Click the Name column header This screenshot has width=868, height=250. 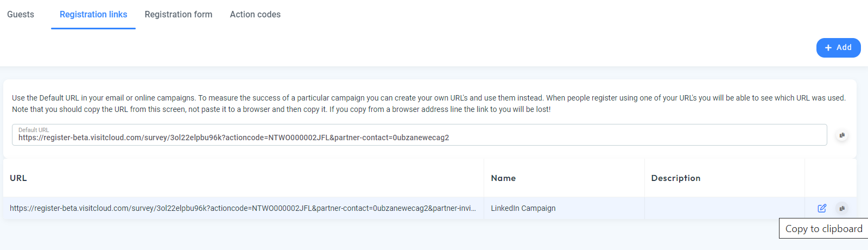pyautogui.click(x=503, y=178)
